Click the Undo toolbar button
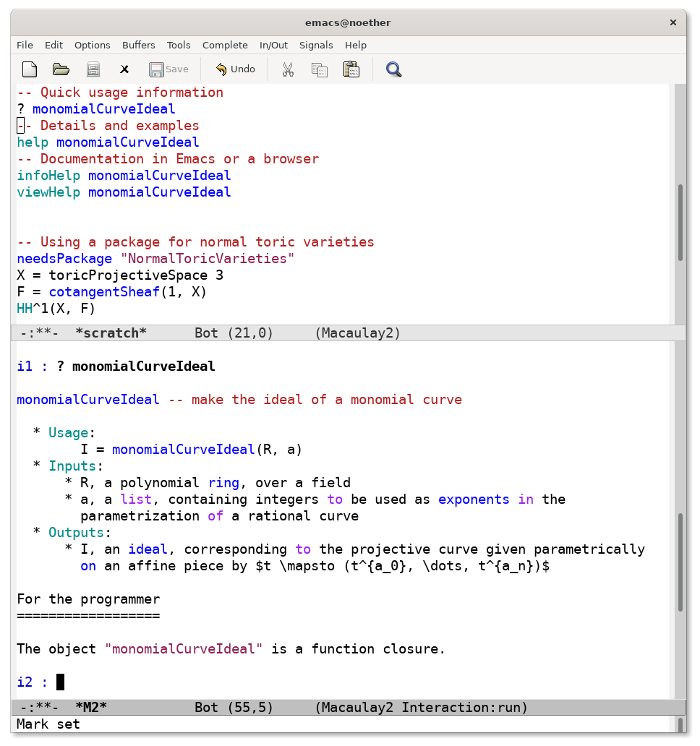 tap(235, 69)
